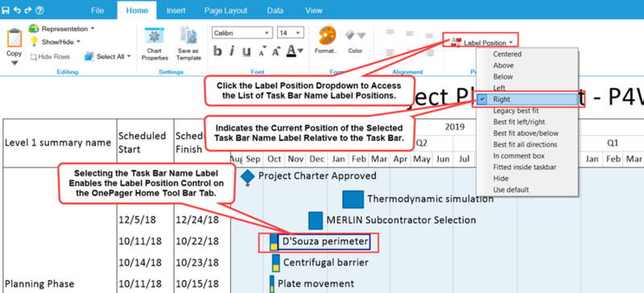This screenshot has width=644, height=293.
Task: Click the Copy clipboard icon
Action: pyautogui.click(x=14, y=38)
